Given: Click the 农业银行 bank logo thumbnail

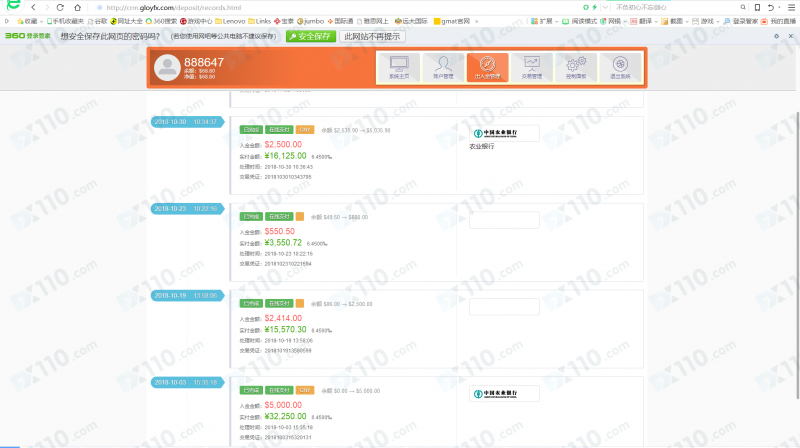Looking at the screenshot, I should point(503,133).
